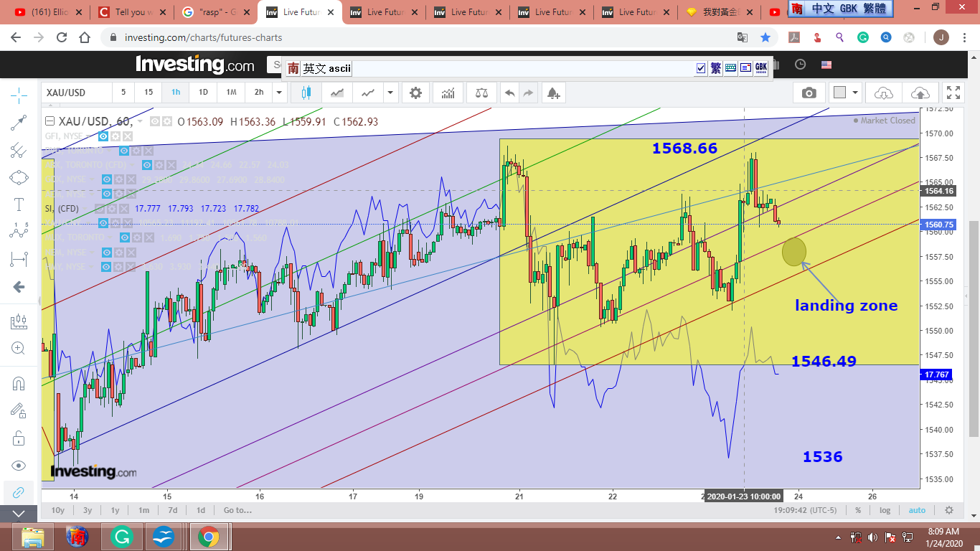Select the Text annotation tool
The height and width of the screenshot is (551, 980).
pyautogui.click(x=19, y=204)
